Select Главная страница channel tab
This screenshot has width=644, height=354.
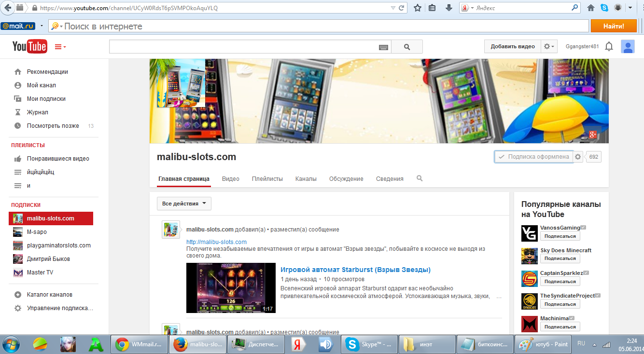coord(184,179)
